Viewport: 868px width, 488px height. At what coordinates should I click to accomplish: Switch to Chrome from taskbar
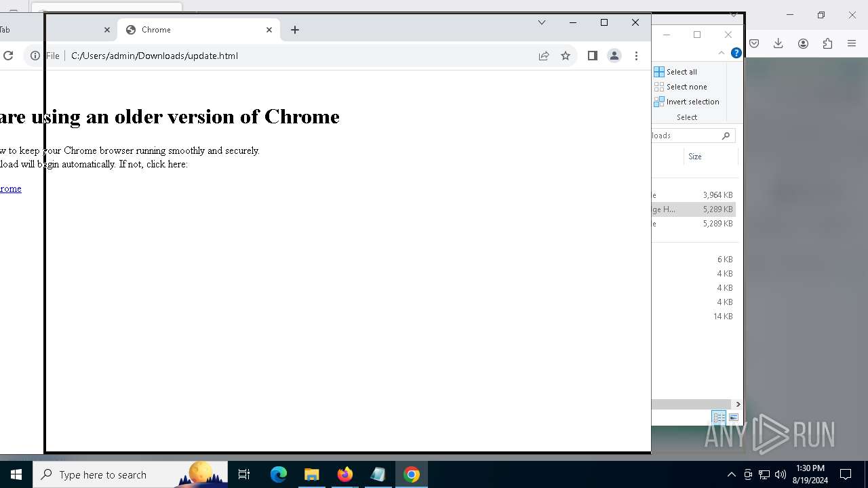[x=412, y=474]
